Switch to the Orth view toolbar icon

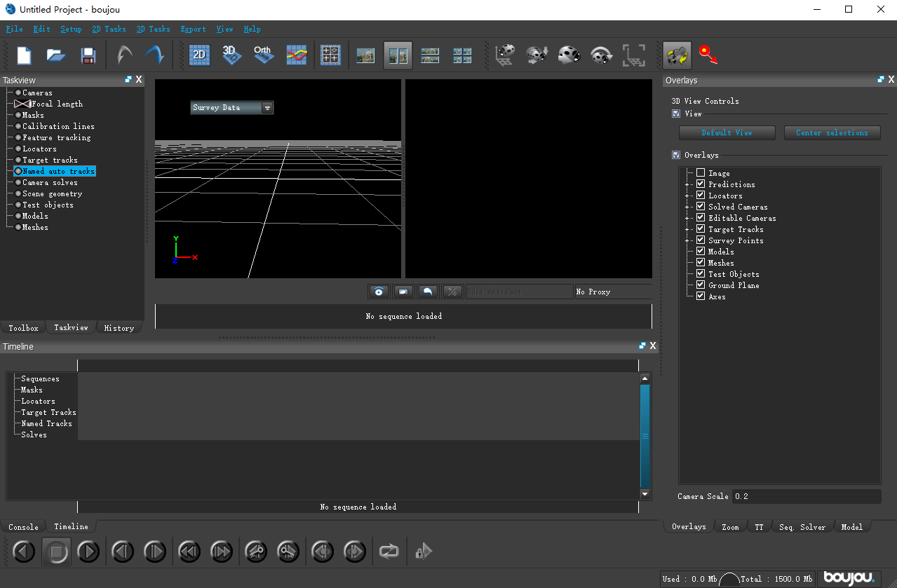coord(264,55)
